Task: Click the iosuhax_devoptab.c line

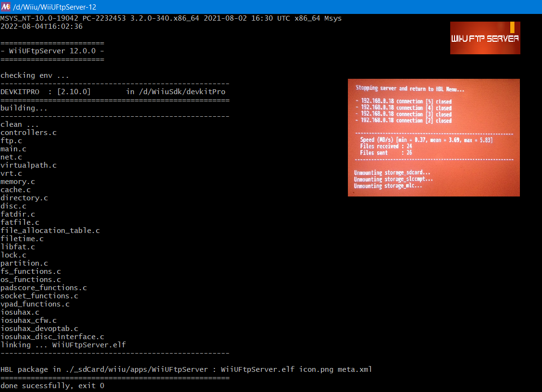Action: (x=39, y=329)
